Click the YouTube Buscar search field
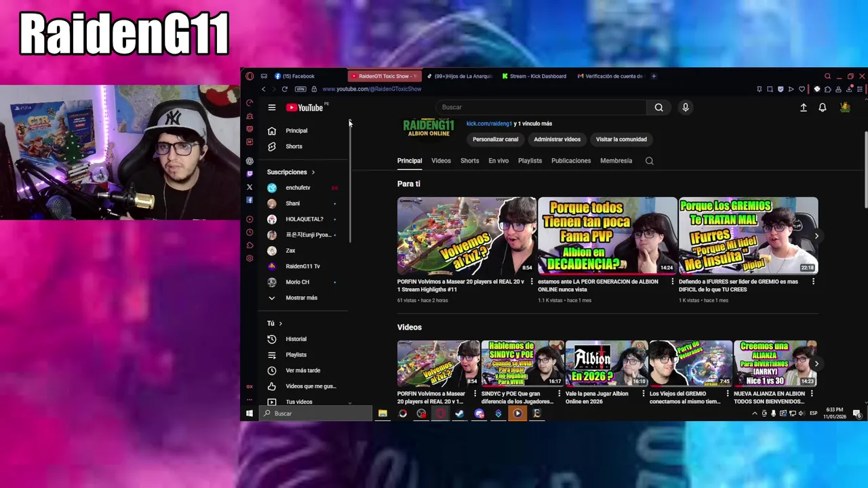Image resolution: width=868 pixels, height=488 pixels. (540, 107)
